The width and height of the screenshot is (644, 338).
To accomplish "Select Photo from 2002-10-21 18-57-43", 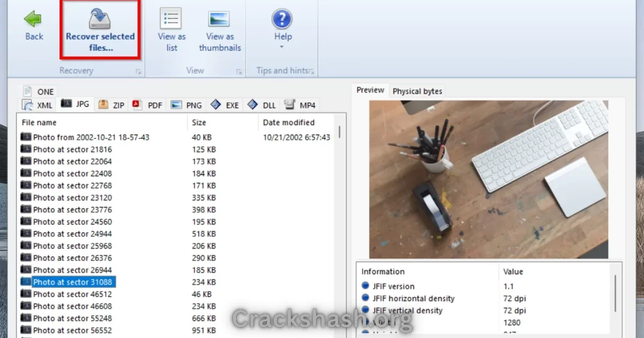I will click(91, 137).
